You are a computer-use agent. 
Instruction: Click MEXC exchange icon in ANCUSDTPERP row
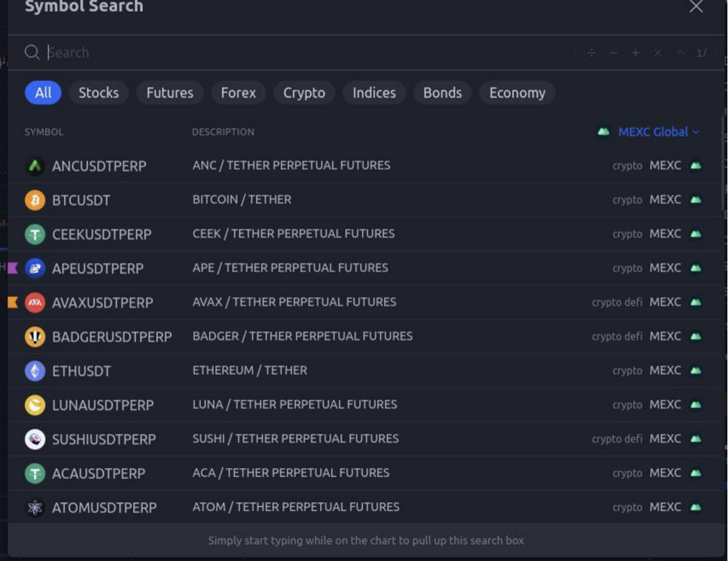pyautogui.click(x=696, y=166)
